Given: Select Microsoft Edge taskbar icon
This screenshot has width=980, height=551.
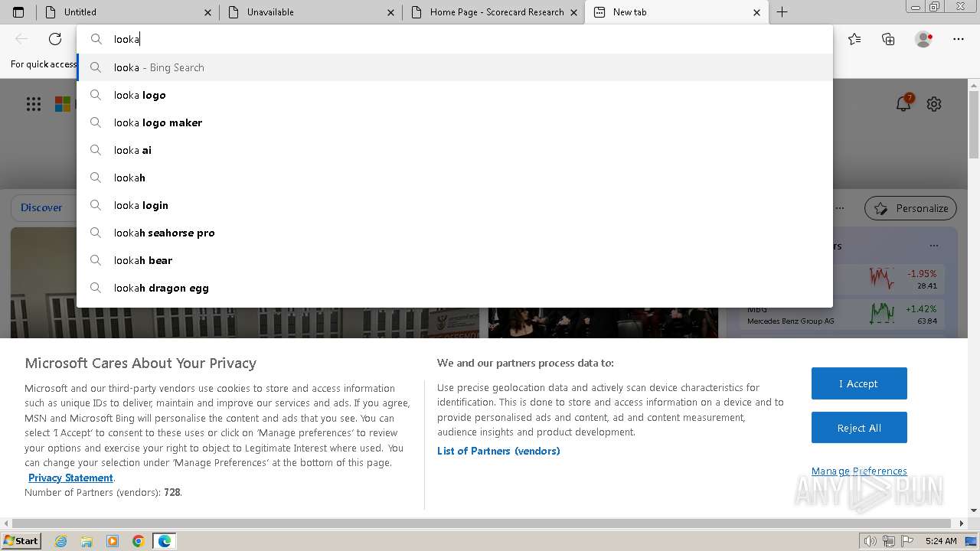Looking at the screenshot, I should 165,541.
